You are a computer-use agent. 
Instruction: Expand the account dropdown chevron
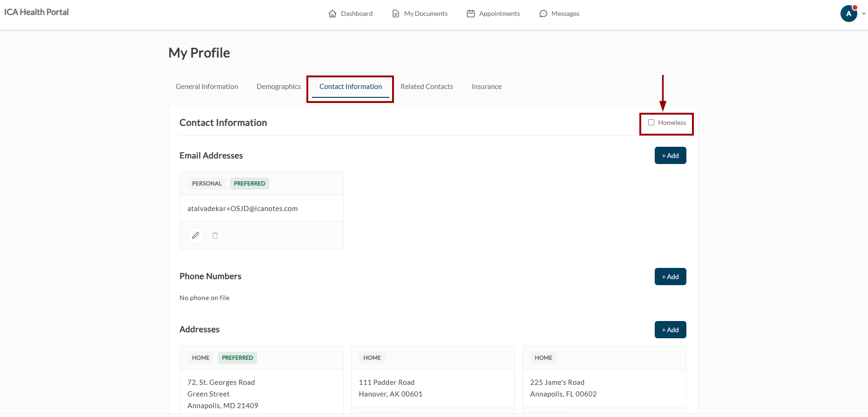point(864,14)
